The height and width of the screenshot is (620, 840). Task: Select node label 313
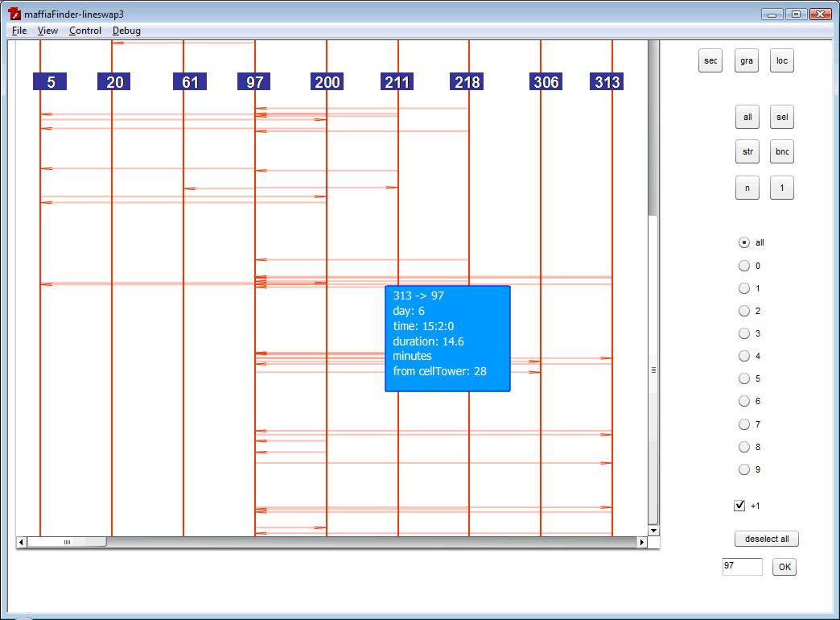click(x=607, y=81)
